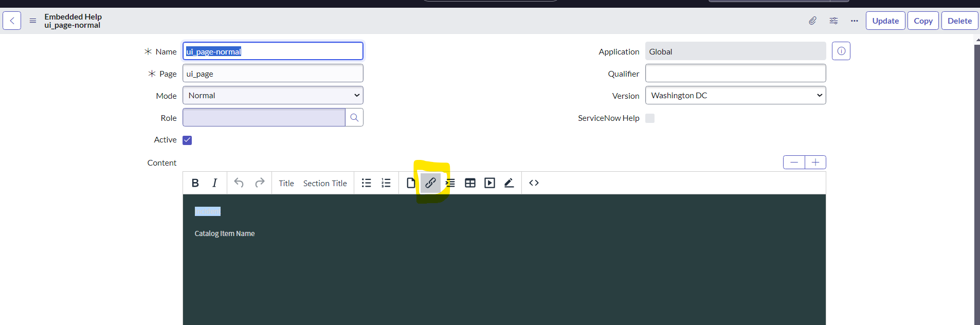The width and height of the screenshot is (980, 325).
Task: Click the Application info icon
Action: (841, 51)
